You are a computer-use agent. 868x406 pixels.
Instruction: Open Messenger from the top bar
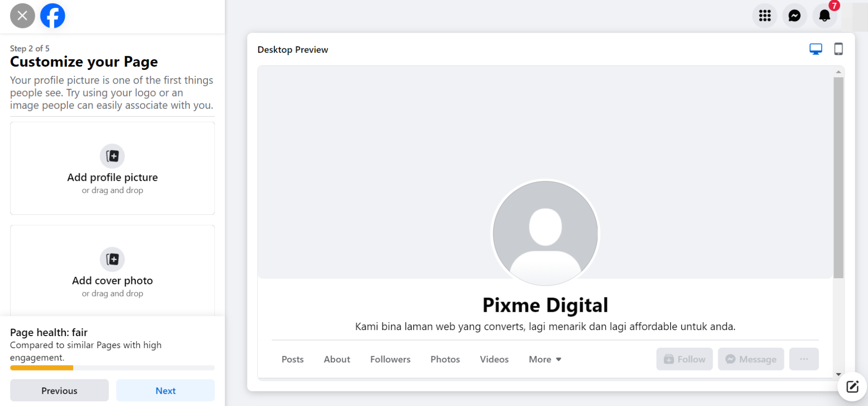tap(794, 16)
